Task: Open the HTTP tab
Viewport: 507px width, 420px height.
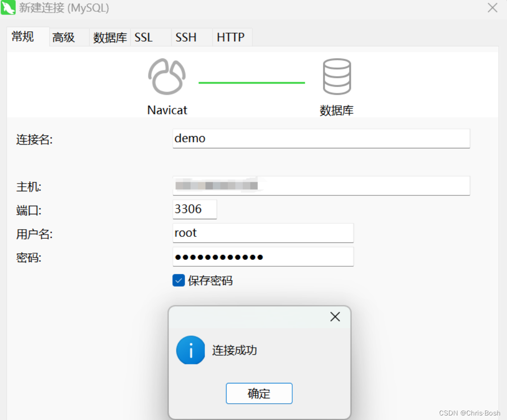Action: coord(232,38)
